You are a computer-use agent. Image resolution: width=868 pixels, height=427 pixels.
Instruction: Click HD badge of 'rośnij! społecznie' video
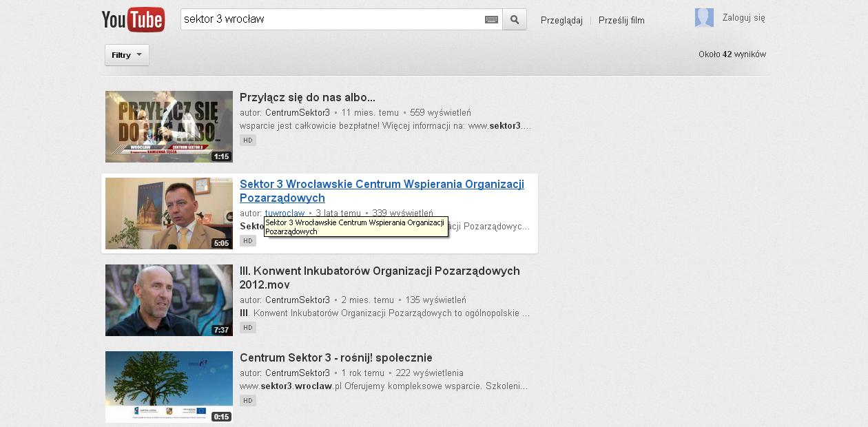pyautogui.click(x=248, y=400)
